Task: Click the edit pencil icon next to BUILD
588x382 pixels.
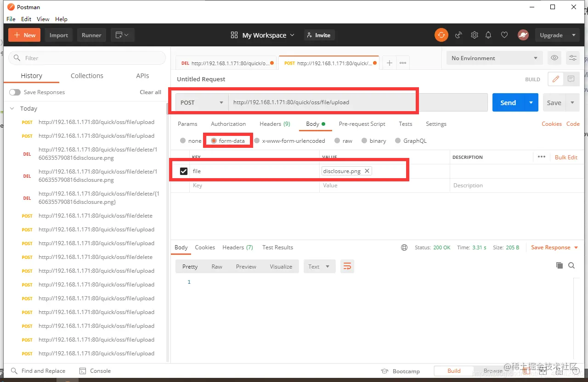Action: 555,79
